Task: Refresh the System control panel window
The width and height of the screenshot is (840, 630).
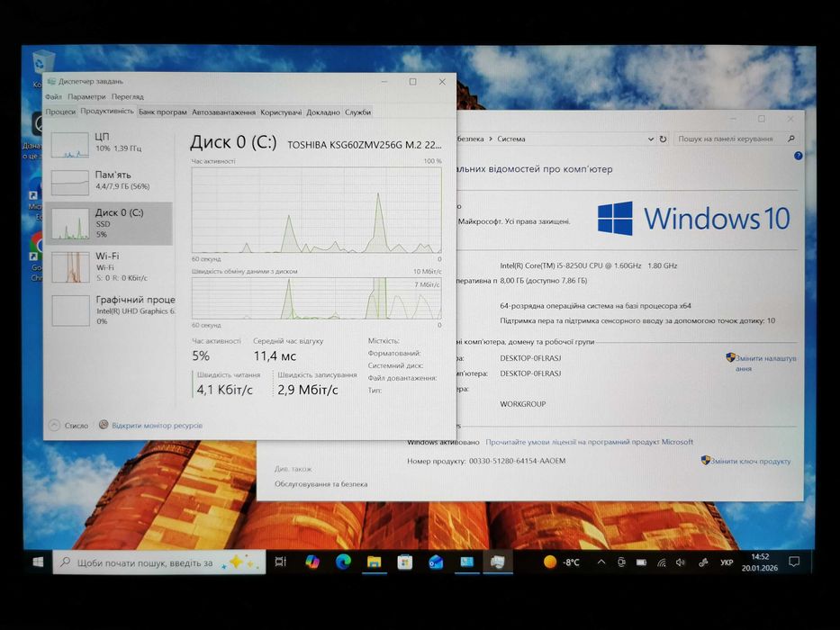Action: [663, 139]
